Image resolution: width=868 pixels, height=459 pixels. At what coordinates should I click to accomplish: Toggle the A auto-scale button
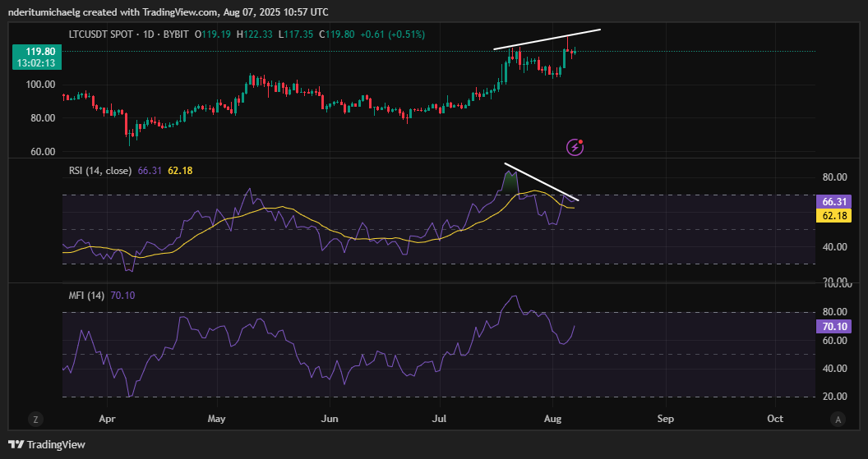[837, 419]
